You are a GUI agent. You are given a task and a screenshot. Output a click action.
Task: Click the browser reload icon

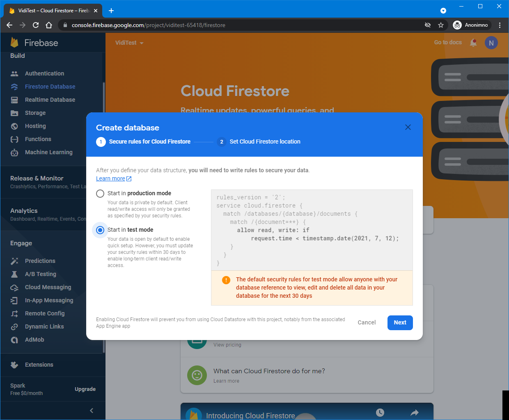(36, 25)
